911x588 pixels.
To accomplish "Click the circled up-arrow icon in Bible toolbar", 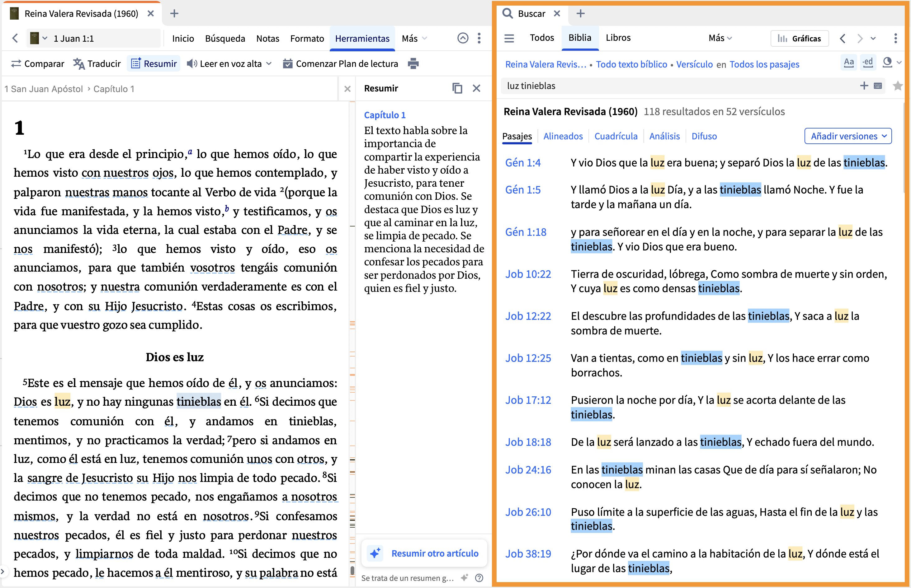I will pyautogui.click(x=463, y=38).
